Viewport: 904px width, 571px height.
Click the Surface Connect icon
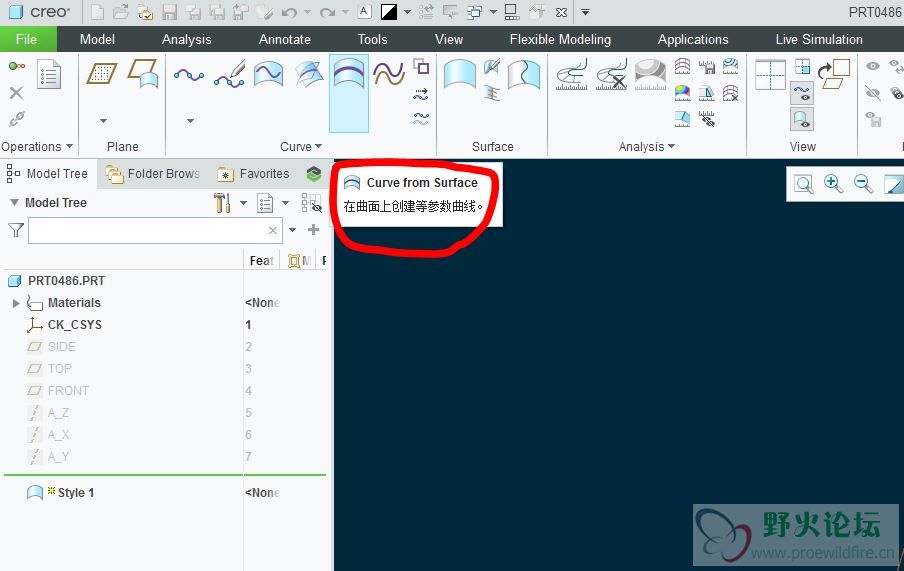point(492,93)
